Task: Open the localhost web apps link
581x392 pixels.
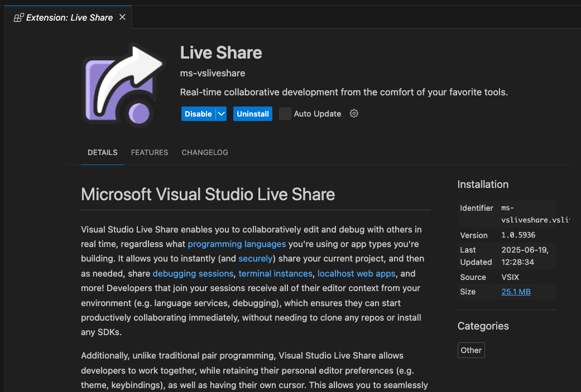Action: (x=357, y=274)
